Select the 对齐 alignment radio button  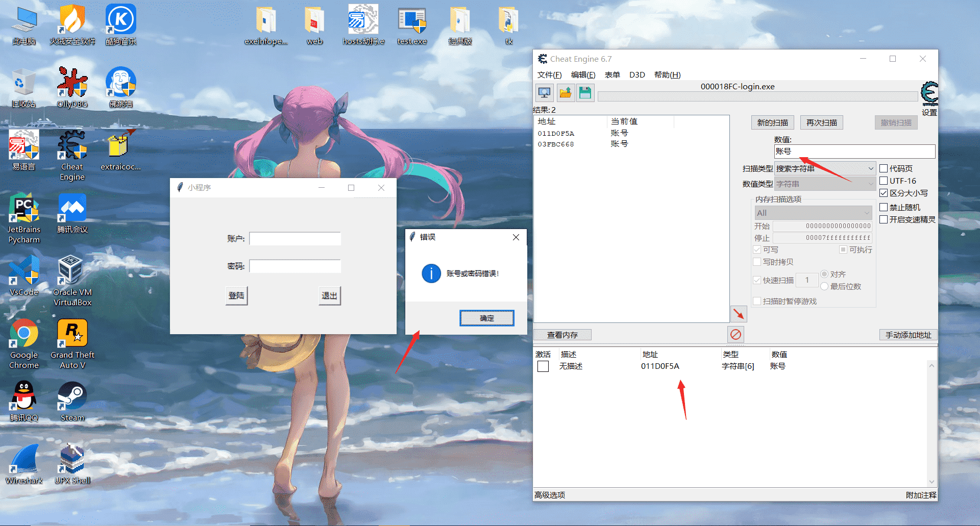point(824,274)
